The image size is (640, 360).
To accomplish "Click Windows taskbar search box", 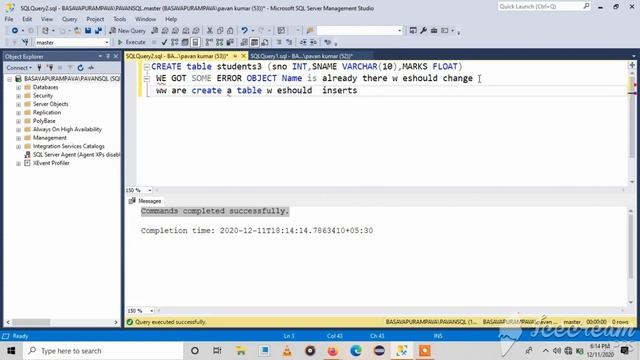I will 103,351.
